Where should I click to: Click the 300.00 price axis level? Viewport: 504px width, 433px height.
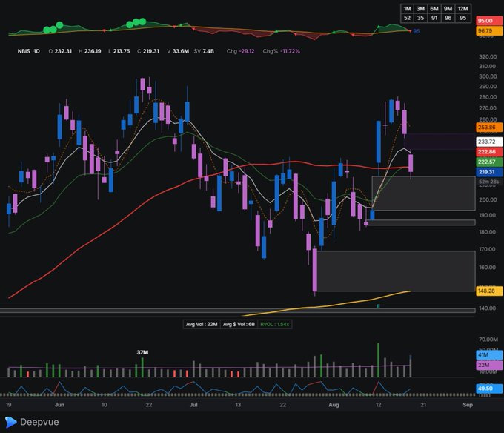tap(487, 76)
